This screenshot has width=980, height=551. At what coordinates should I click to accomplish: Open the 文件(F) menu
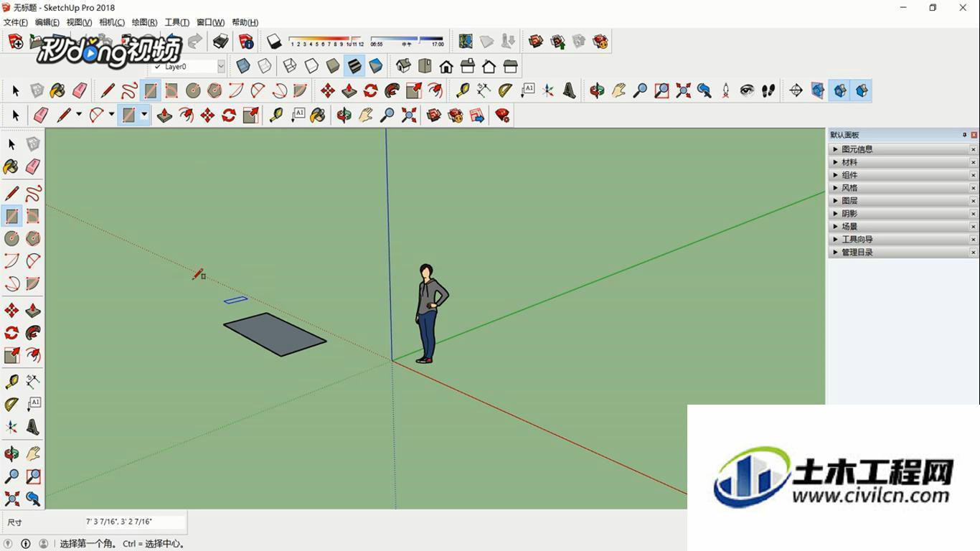[x=16, y=22]
